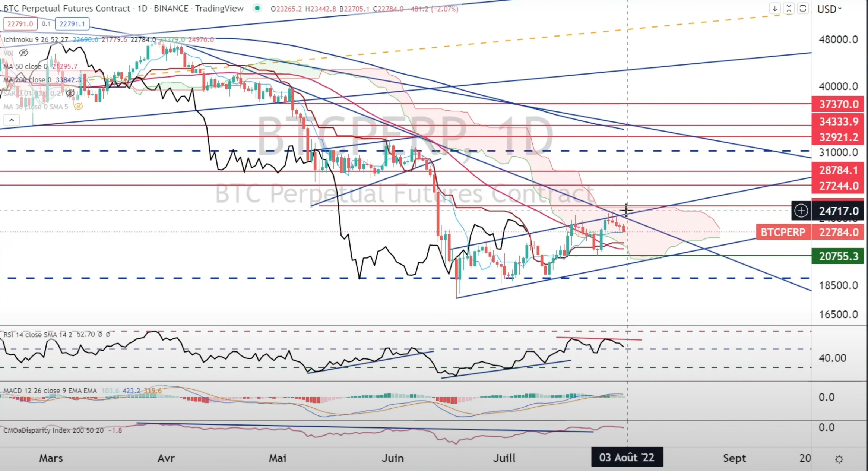Click the red sell price button 22791.0
Screen dimensions: 868x471
(20, 24)
